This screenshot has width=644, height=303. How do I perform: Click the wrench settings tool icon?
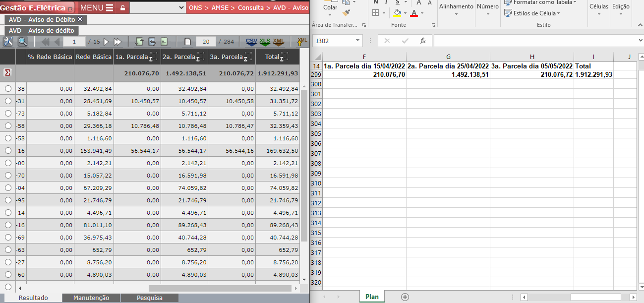coord(8,42)
